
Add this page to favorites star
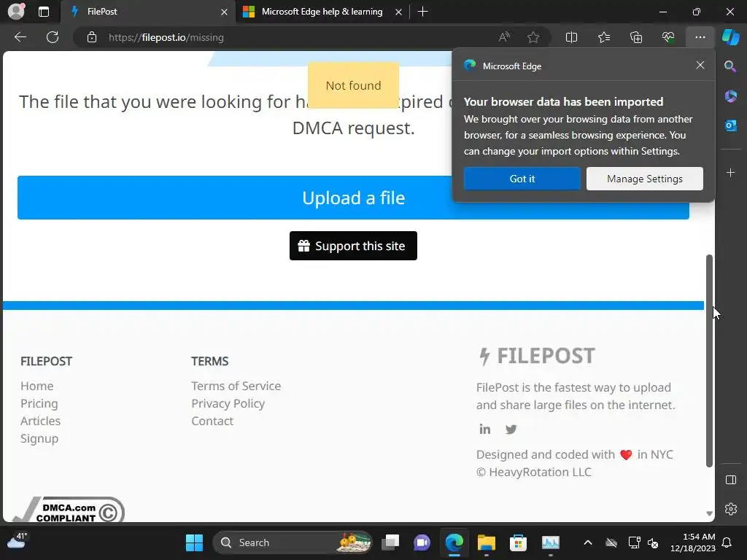click(533, 37)
